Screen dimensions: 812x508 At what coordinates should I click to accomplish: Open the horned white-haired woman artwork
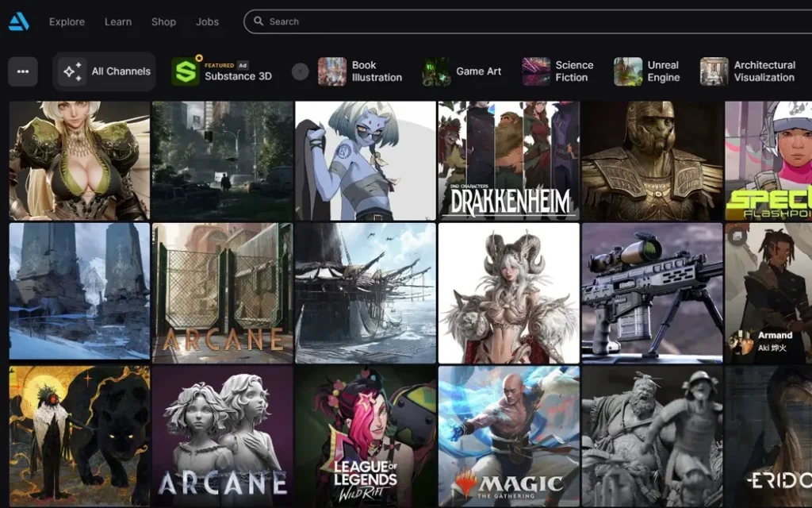click(509, 293)
